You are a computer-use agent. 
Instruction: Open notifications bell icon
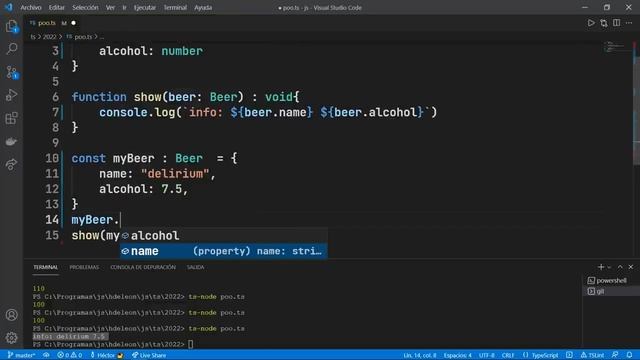tap(629, 355)
